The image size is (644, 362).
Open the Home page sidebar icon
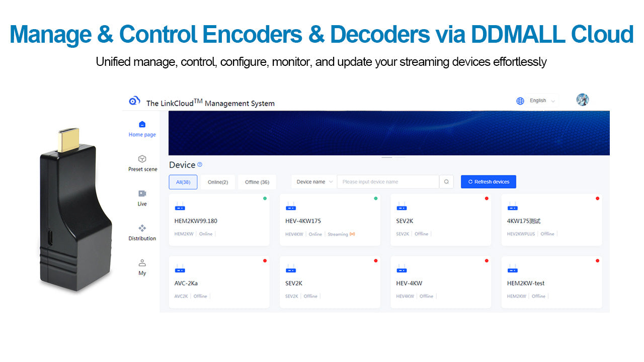[142, 125]
